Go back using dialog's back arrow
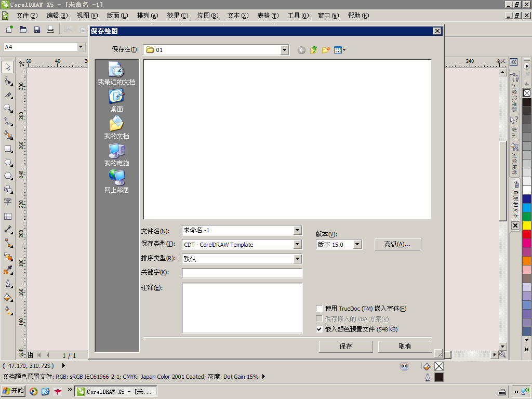Screen dimensions: 532x399 click(x=301, y=50)
